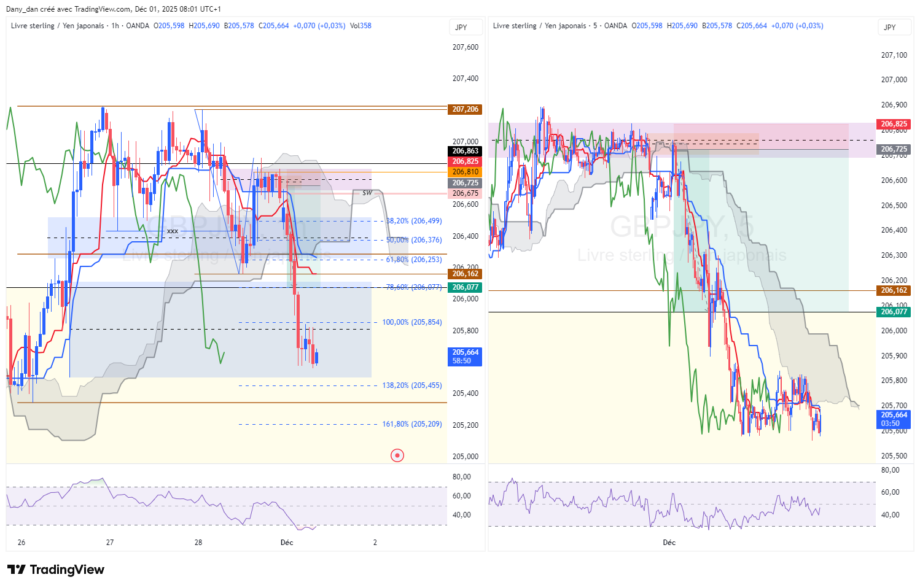Click green 206,077 label on 5-minute chart
The image size is (920, 588).
point(894,312)
